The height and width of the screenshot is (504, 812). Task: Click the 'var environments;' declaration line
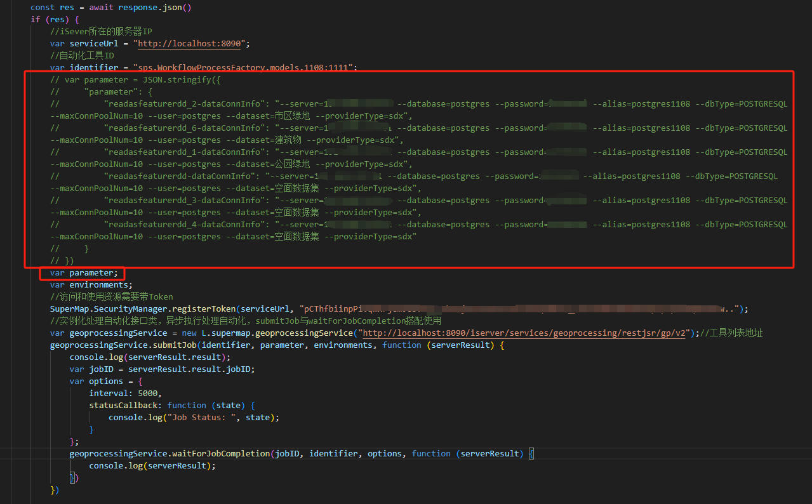pos(91,285)
